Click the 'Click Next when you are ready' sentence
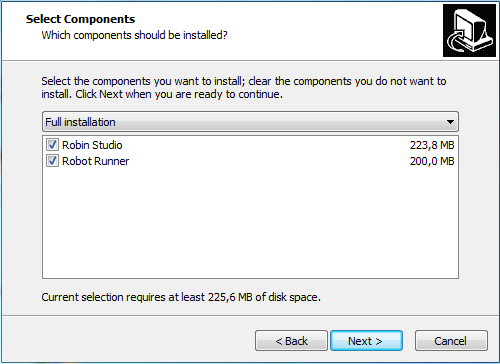 (x=179, y=94)
